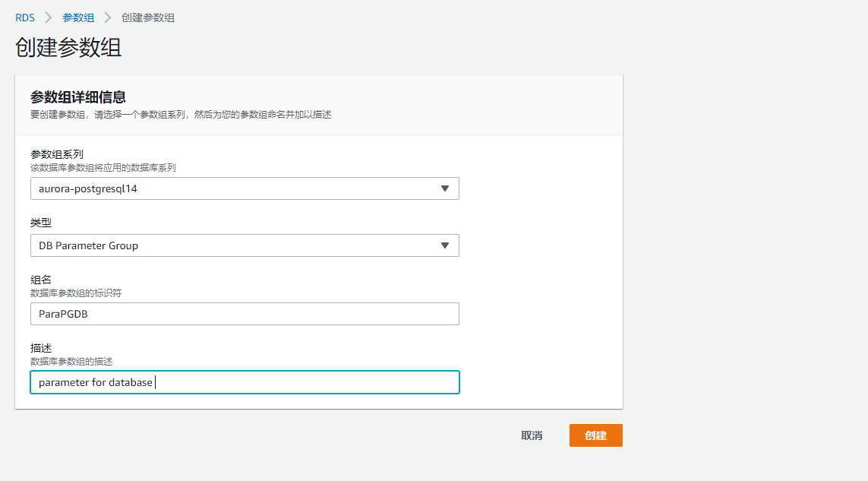This screenshot has height=481, width=868.
Task: Click the 参数组系列 field label
Action: tap(57, 154)
